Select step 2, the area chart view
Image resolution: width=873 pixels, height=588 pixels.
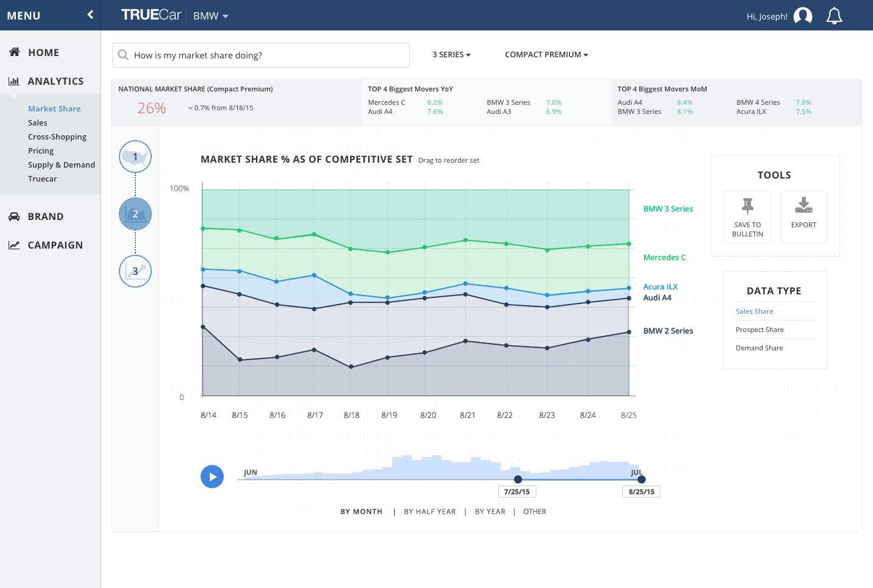135,214
